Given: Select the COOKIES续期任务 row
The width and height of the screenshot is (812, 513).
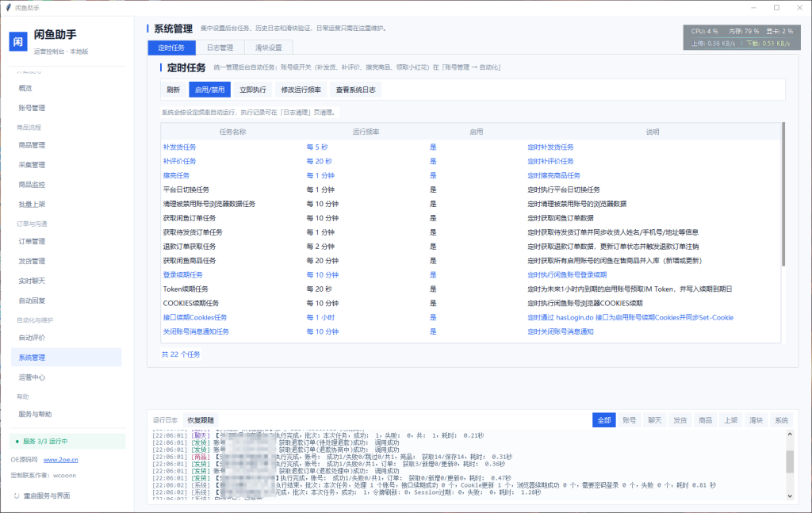Looking at the screenshot, I should 471,304.
